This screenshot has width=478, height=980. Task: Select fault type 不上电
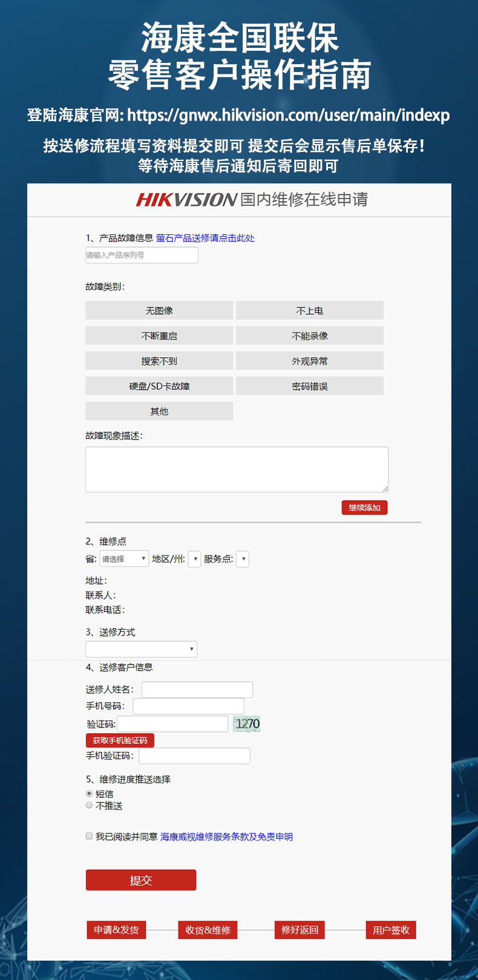310,311
